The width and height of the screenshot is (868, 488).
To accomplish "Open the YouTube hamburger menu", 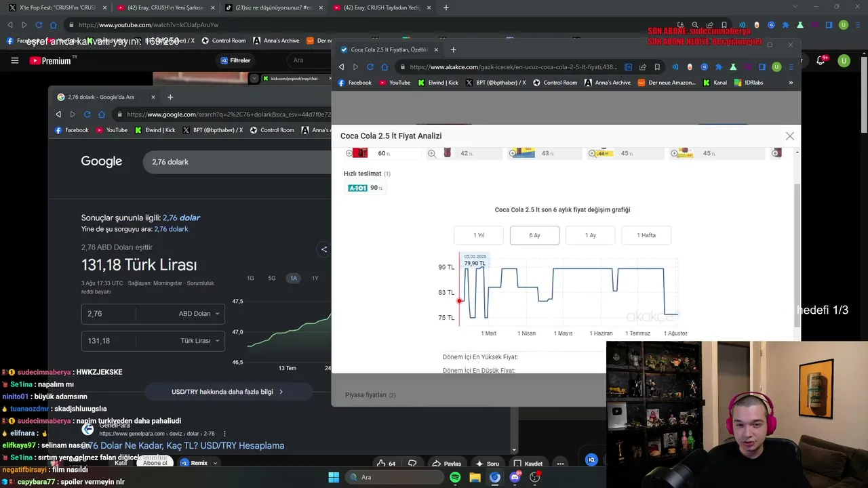I will 15,60.
